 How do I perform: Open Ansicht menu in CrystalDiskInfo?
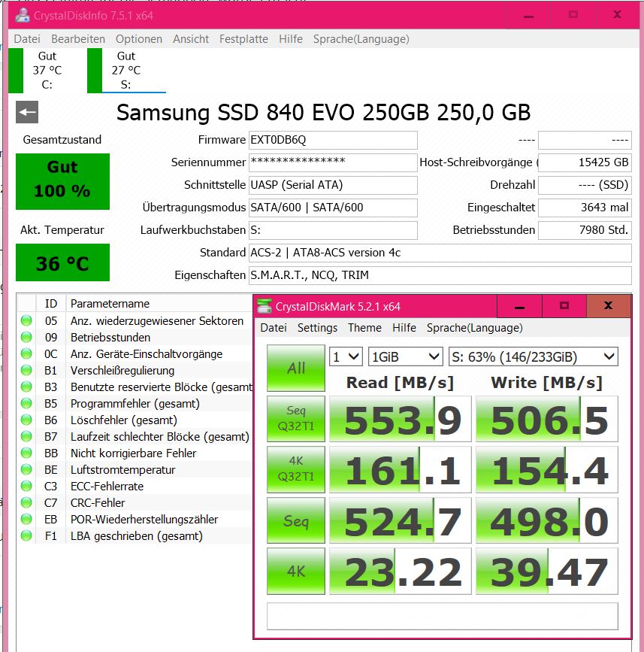coord(191,39)
